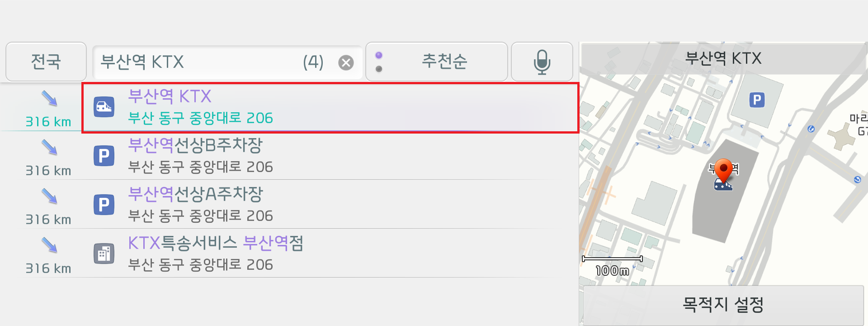Clear the search text with X icon
The image size is (868, 326).
tap(346, 62)
